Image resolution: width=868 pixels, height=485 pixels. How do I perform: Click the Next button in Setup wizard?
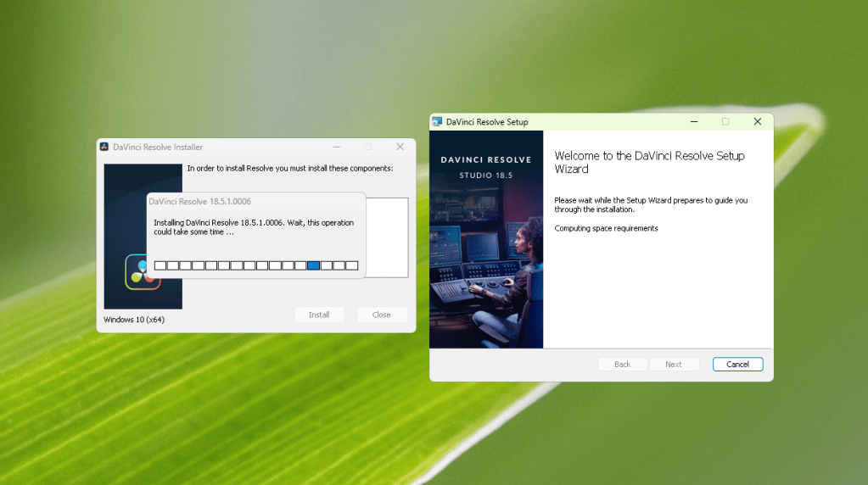coord(674,364)
